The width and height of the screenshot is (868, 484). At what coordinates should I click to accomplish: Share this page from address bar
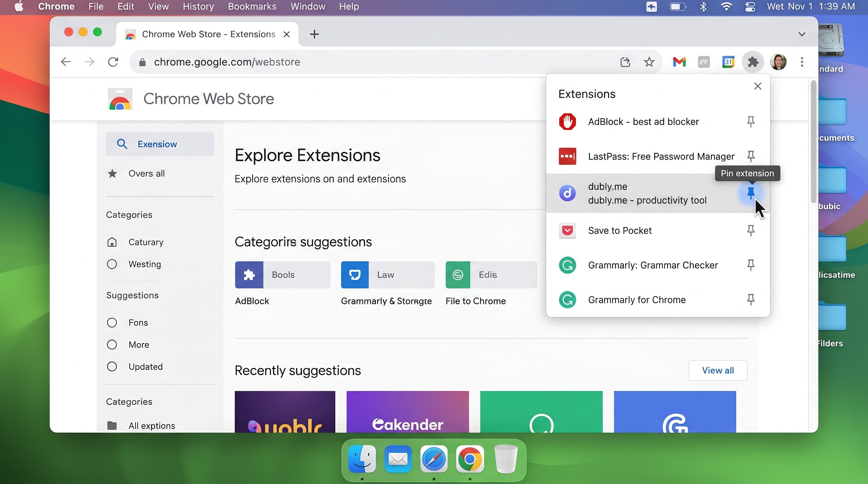(x=625, y=62)
